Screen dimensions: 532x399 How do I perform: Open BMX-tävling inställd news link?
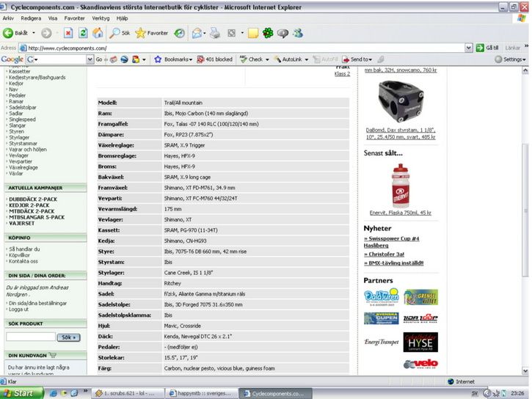tap(393, 263)
